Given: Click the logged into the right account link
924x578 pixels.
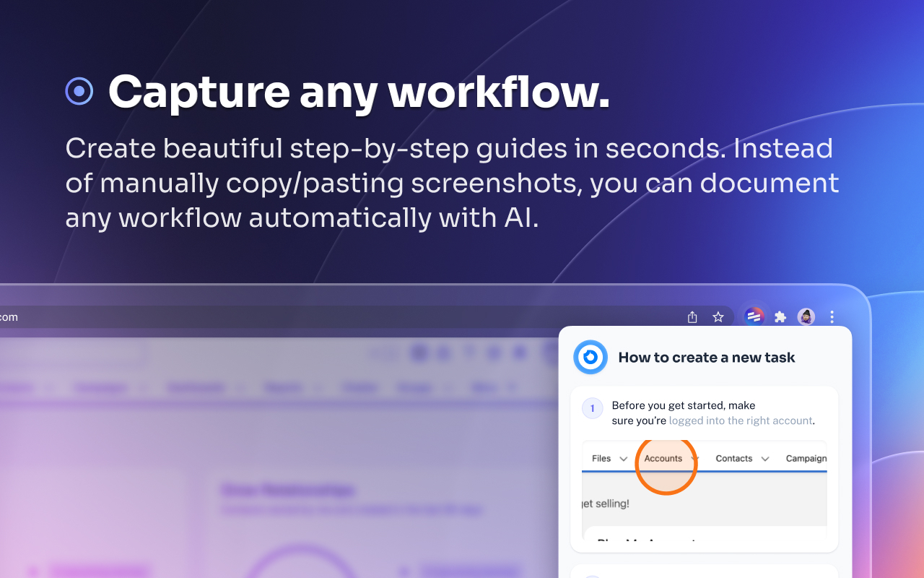Looking at the screenshot, I should (741, 420).
